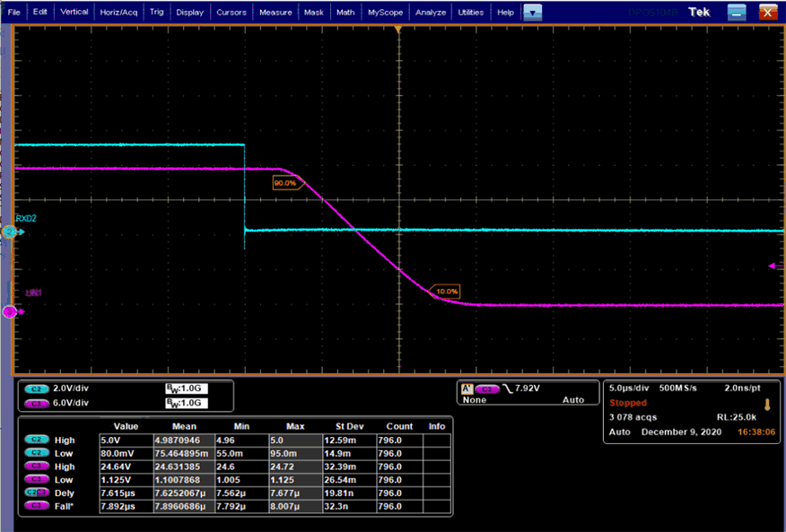Click the Stopped acquisition status text
The height and width of the screenshot is (532, 786).
[628, 403]
